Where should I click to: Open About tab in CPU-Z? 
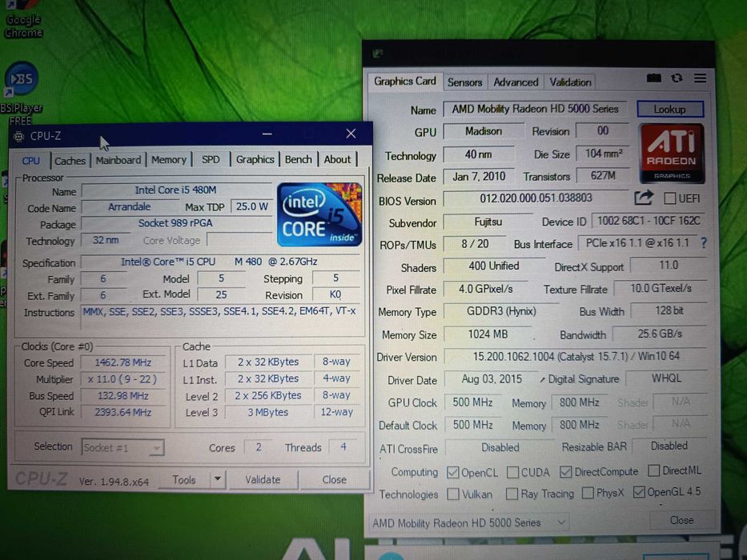click(x=337, y=159)
